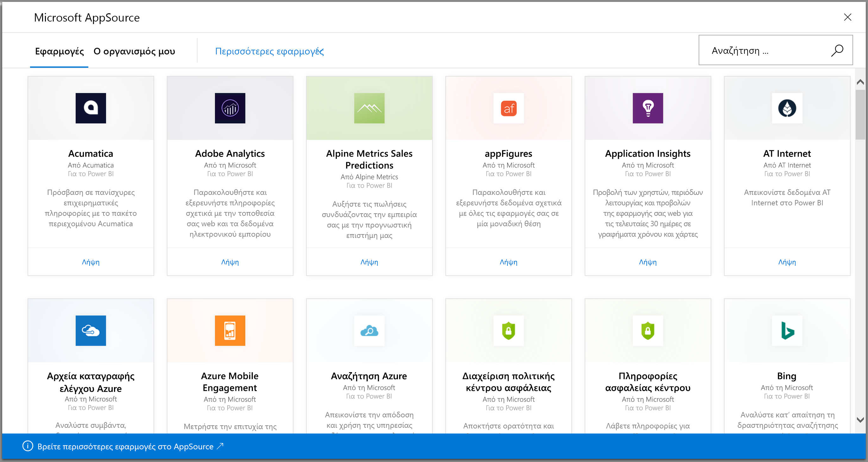Click the Acumatica app icon
Viewport: 868px width, 462px height.
click(91, 108)
